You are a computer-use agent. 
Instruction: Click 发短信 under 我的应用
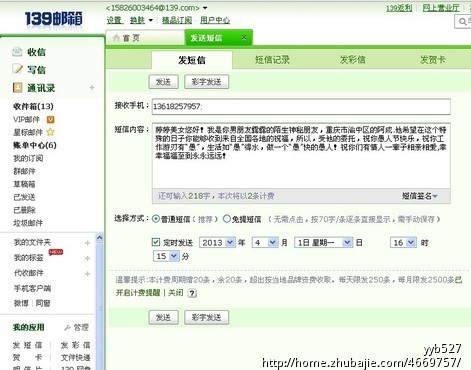(28, 345)
